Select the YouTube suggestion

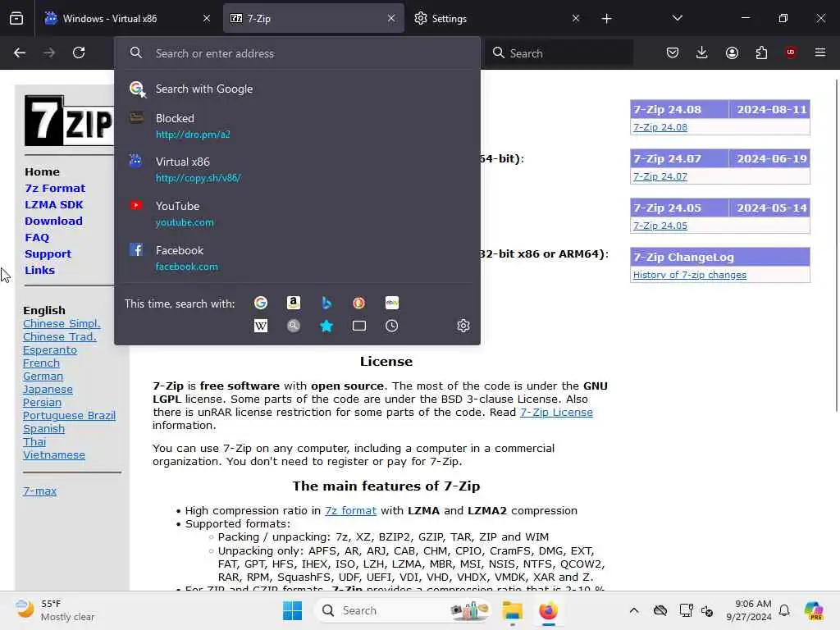(x=297, y=214)
